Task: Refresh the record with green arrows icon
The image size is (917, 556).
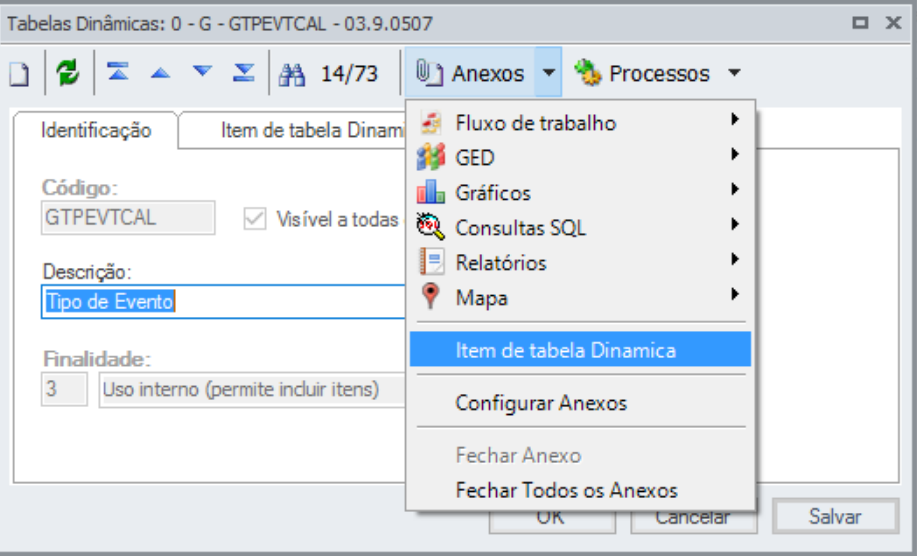Action: [x=68, y=73]
